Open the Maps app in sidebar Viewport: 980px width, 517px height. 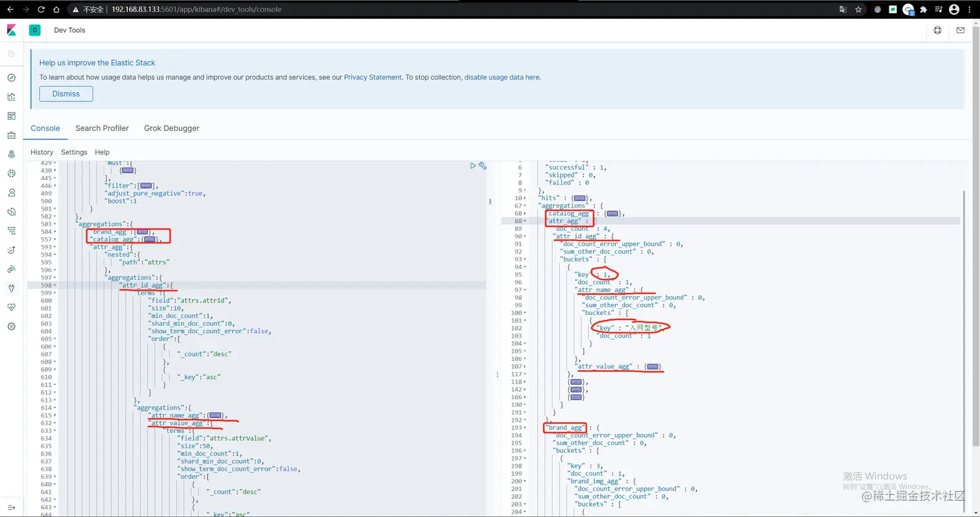11,154
